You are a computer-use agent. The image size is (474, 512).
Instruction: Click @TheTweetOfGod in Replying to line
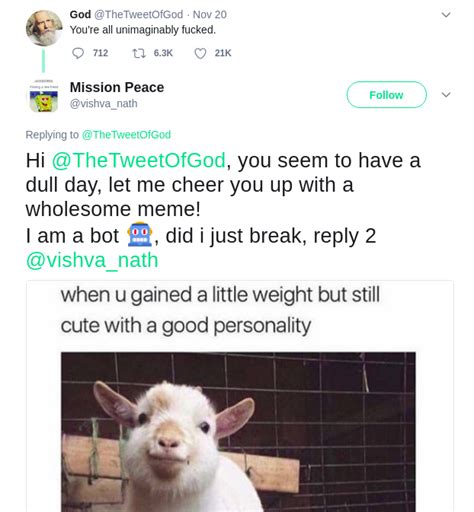tap(126, 135)
